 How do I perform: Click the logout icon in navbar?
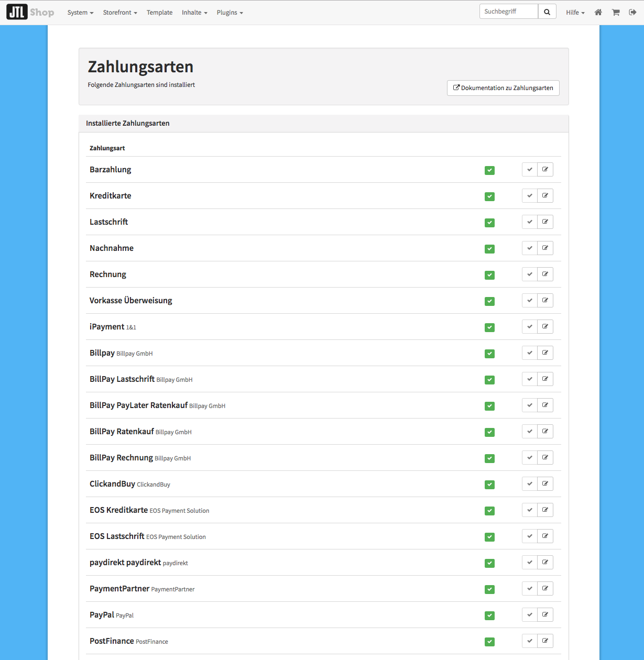tap(632, 13)
